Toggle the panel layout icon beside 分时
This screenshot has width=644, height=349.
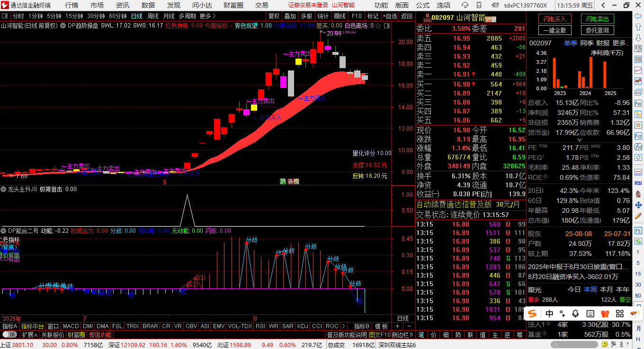click(6, 16)
